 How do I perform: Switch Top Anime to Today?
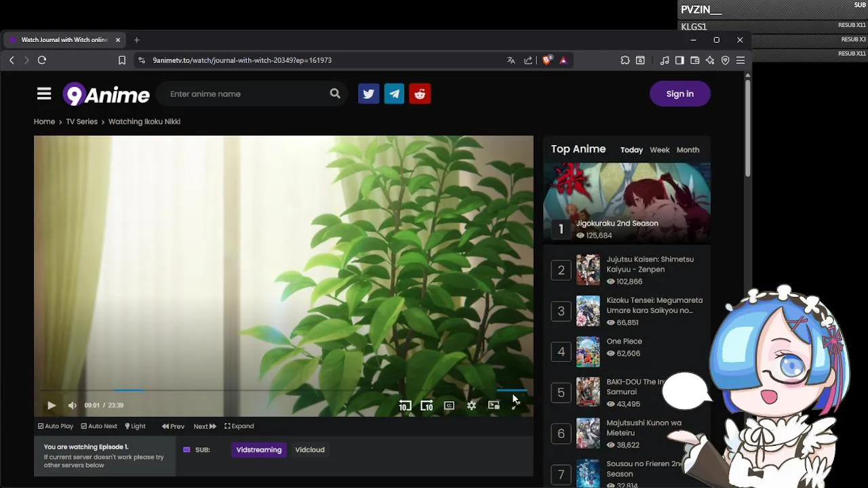point(631,150)
